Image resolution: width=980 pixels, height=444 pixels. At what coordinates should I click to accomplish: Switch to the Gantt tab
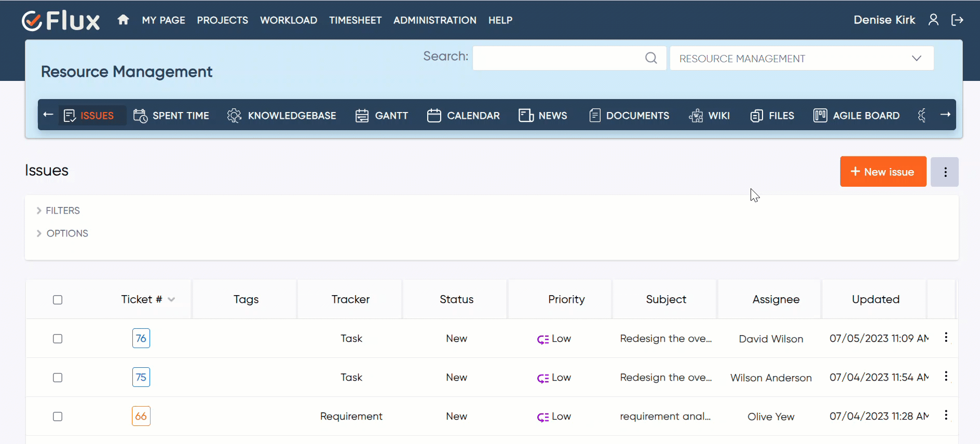click(x=382, y=116)
